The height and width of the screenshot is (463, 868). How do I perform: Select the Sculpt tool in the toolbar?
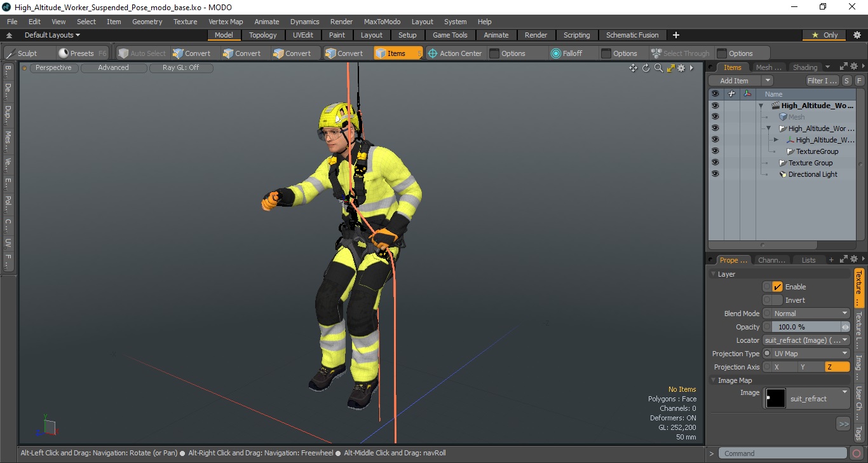[x=22, y=53]
